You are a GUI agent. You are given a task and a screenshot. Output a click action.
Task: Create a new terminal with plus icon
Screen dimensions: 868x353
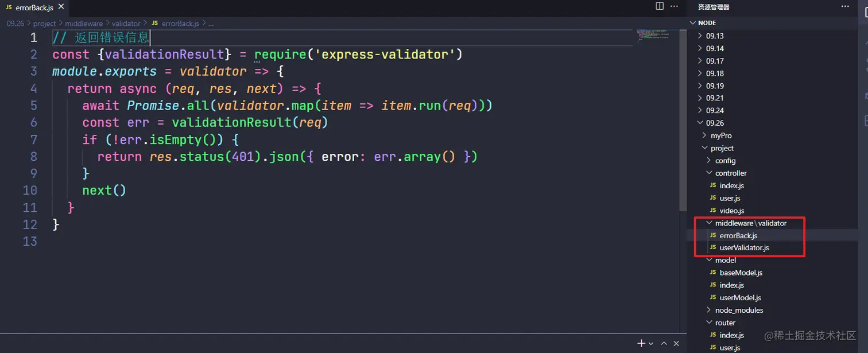tap(642, 343)
